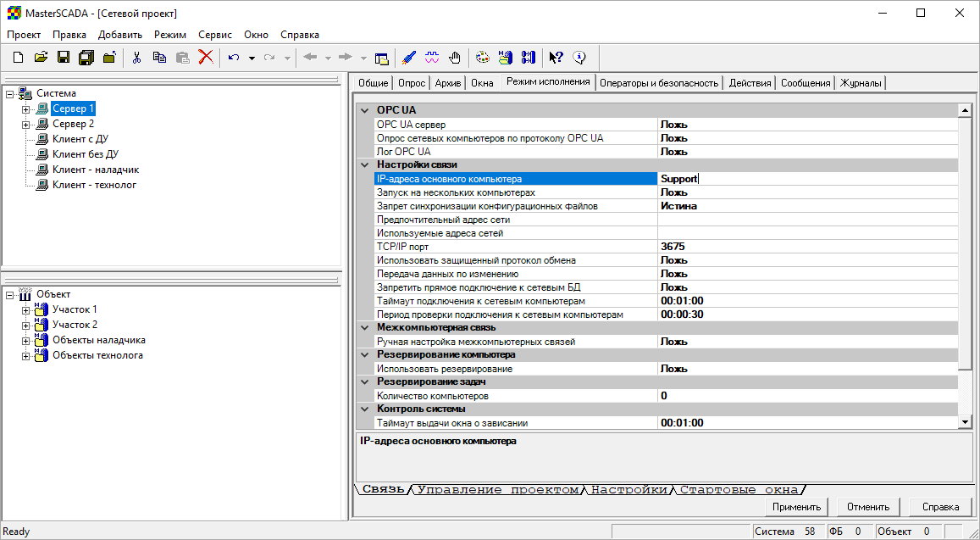This screenshot has width=980, height=540.
Task: Click the property grid scrollbar up arrow
Action: (965, 111)
